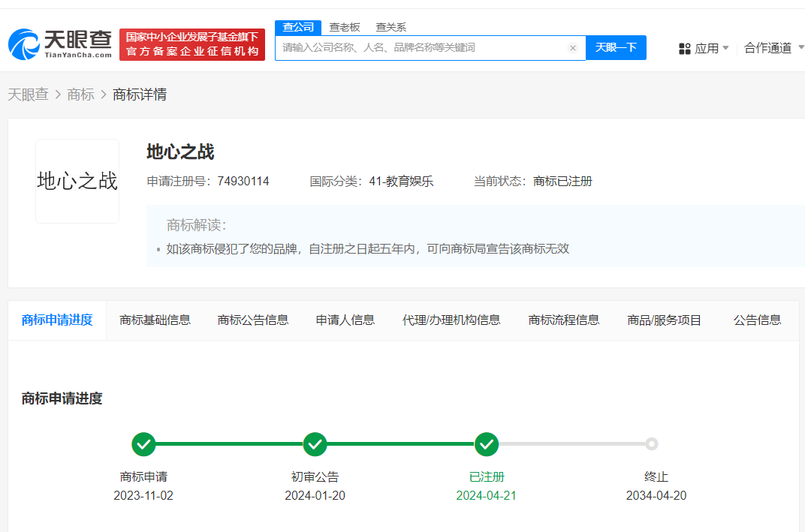Click the red certification badge banner
The height and width of the screenshot is (532, 805).
191,44
